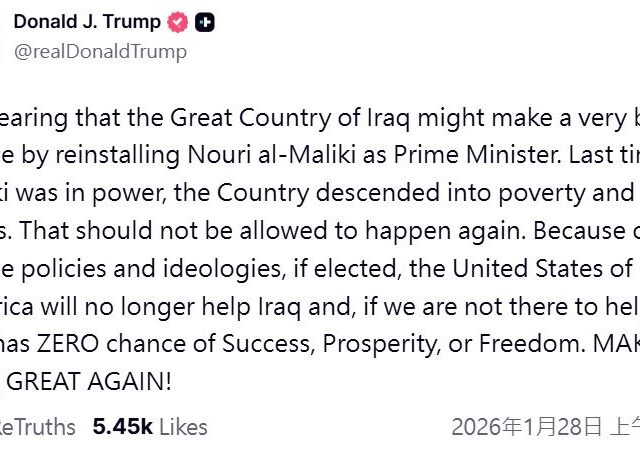Open the @realDonaldTrump handle link
Image resolution: width=640 pixels, height=452 pixels.
pyautogui.click(x=100, y=51)
